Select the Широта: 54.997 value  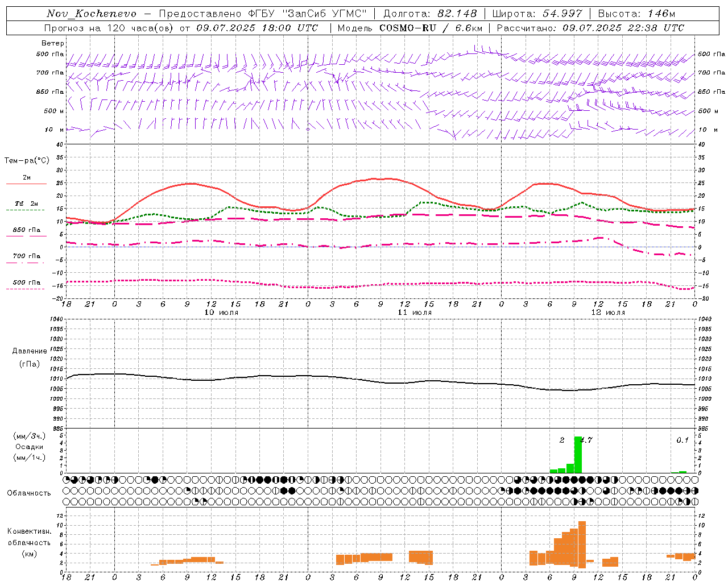click(537, 14)
